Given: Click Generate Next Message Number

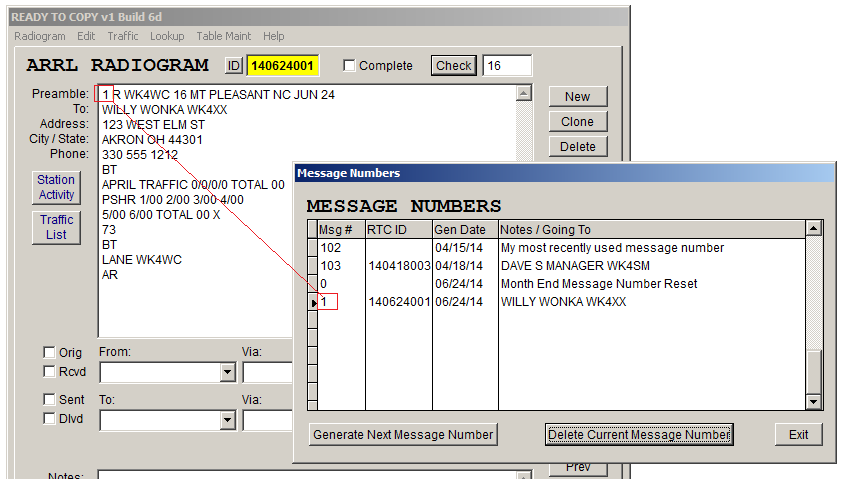Looking at the screenshot, I should pyautogui.click(x=403, y=435).
